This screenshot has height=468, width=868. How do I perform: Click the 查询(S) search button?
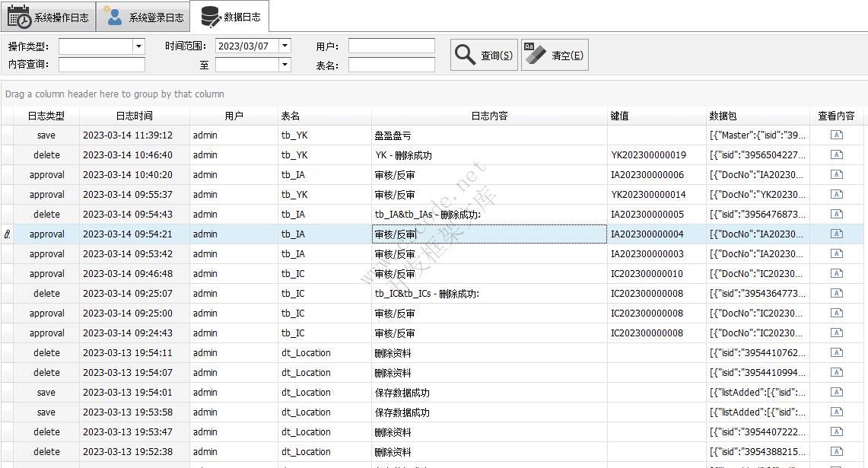[x=484, y=55]
